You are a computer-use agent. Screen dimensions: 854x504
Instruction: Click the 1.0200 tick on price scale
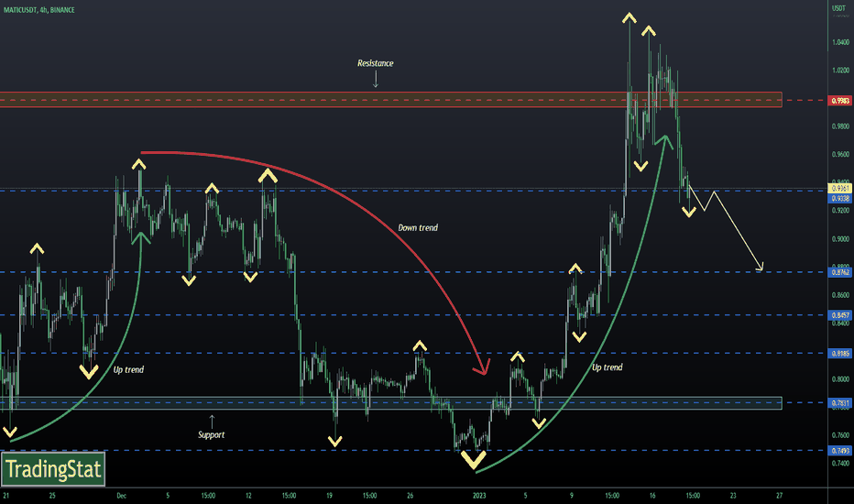click(840, 71)
